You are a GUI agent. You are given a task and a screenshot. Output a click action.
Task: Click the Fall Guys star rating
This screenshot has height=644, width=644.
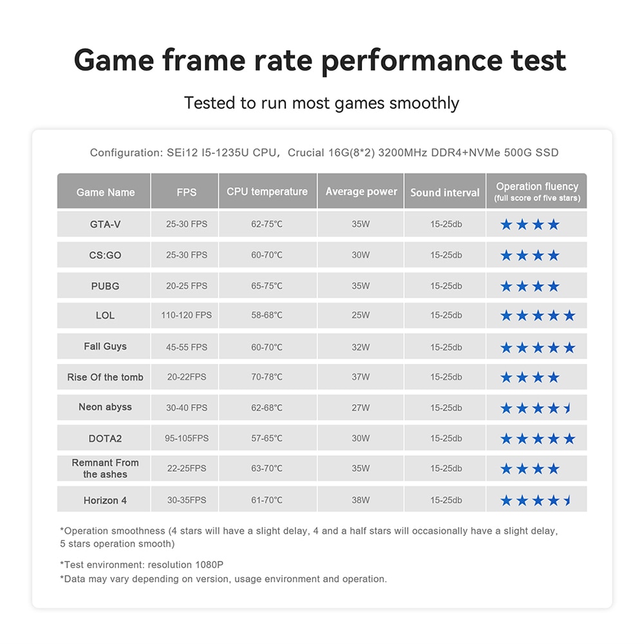pyautogui.click(x=538, y=348)
